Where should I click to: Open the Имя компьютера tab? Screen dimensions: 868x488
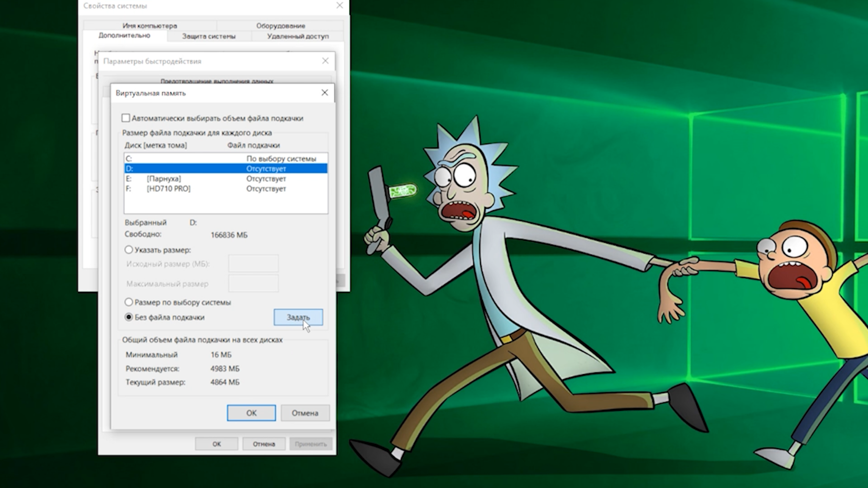150,25
